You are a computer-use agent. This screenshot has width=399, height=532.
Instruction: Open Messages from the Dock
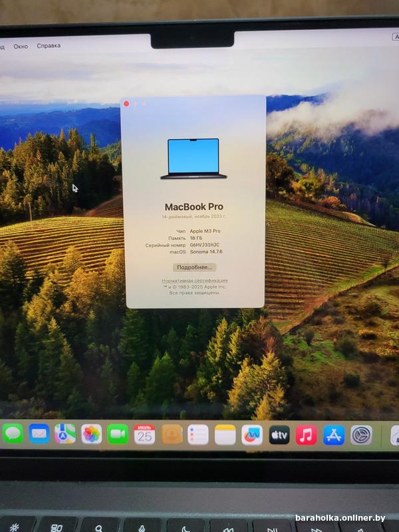[x=13, y=434]
